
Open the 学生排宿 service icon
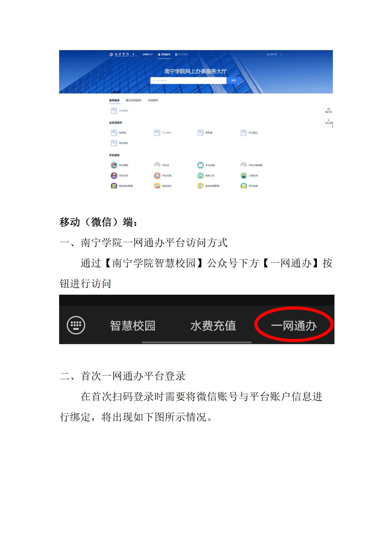[200, 165]
